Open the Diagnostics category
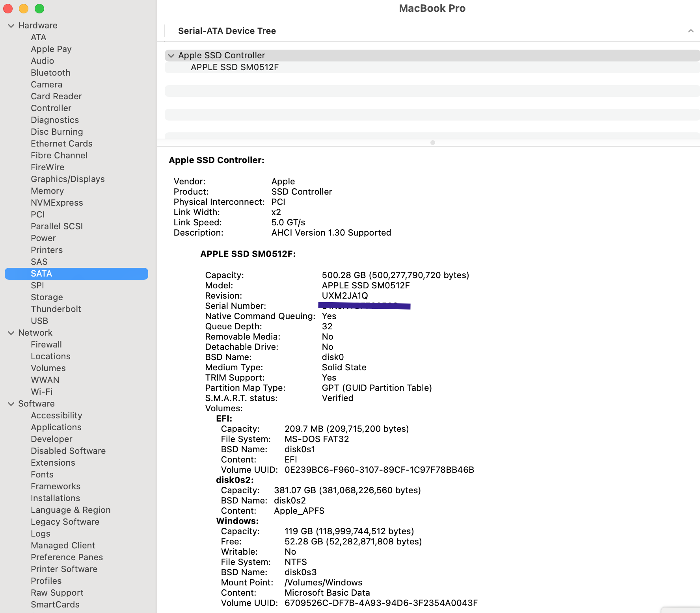 tap(55, 120)
